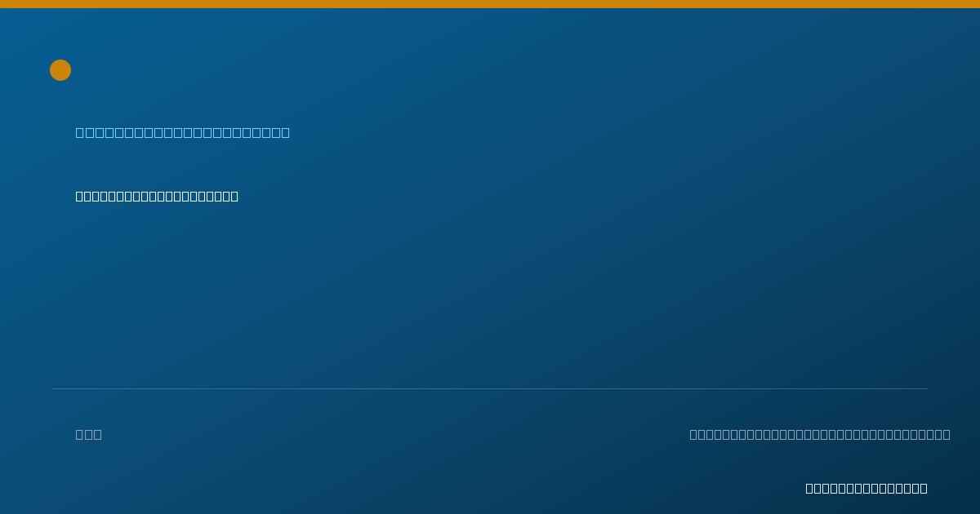Click the middle box of the three-character gray label
Screen dimensions: 980x514
pyautogui.click(x=89, y=434)
